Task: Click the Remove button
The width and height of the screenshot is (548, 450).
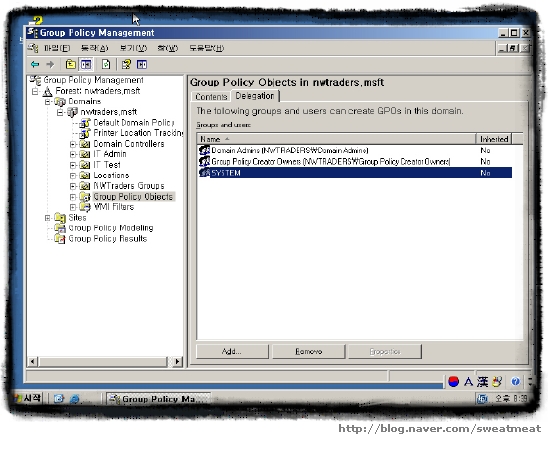Action: (x=309, y=351)
